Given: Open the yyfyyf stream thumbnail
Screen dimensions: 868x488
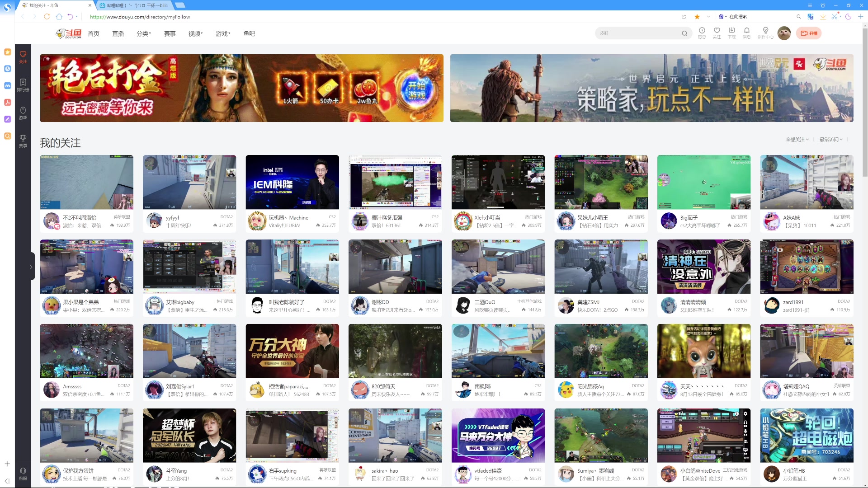Looking at the screenshot, I should pyautogui.click(x=189, y=182).
